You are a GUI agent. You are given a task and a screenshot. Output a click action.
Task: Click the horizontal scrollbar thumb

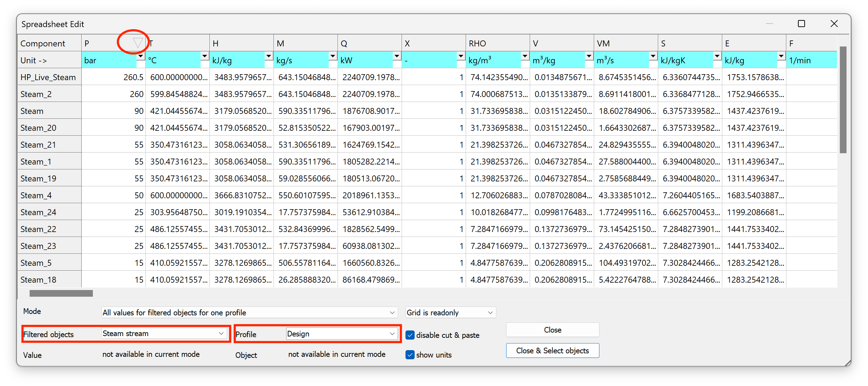[x=61, y=293]
